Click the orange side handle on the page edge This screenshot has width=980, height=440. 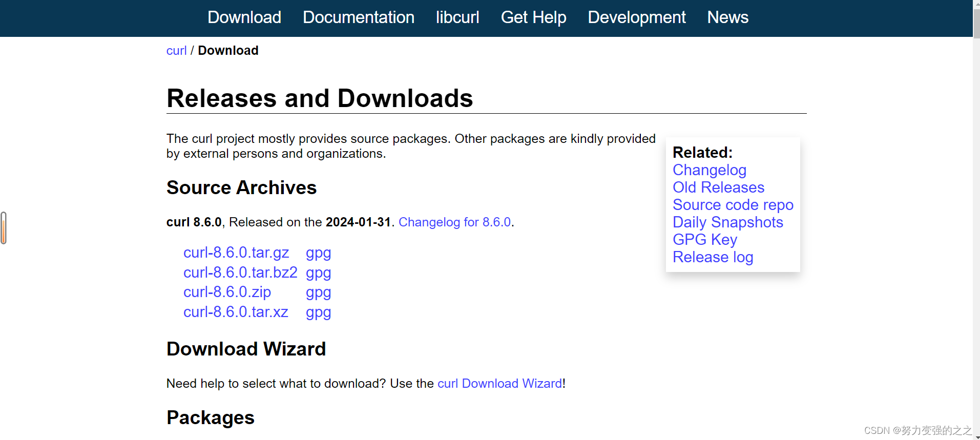click(x=4, y=228)
